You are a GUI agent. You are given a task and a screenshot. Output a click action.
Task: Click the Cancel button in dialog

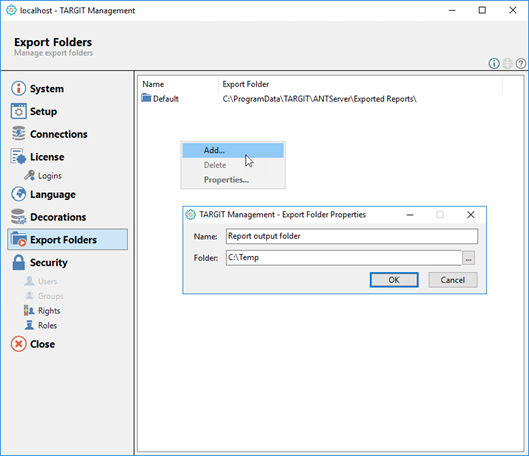pos(453,280)
